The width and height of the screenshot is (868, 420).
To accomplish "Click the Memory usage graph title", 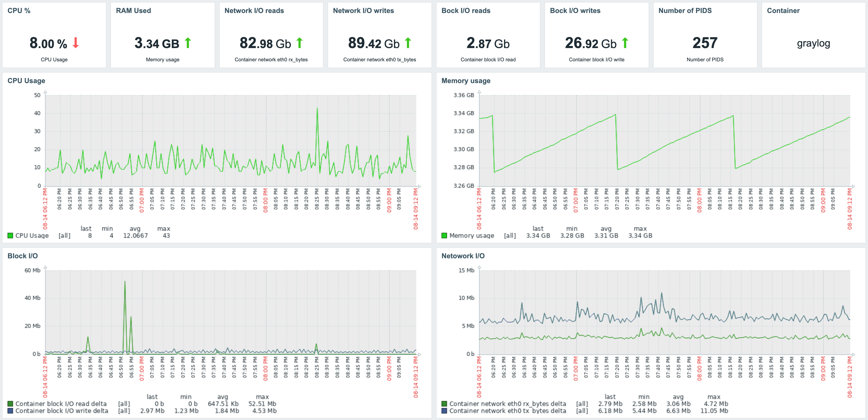I will point(466,81).
